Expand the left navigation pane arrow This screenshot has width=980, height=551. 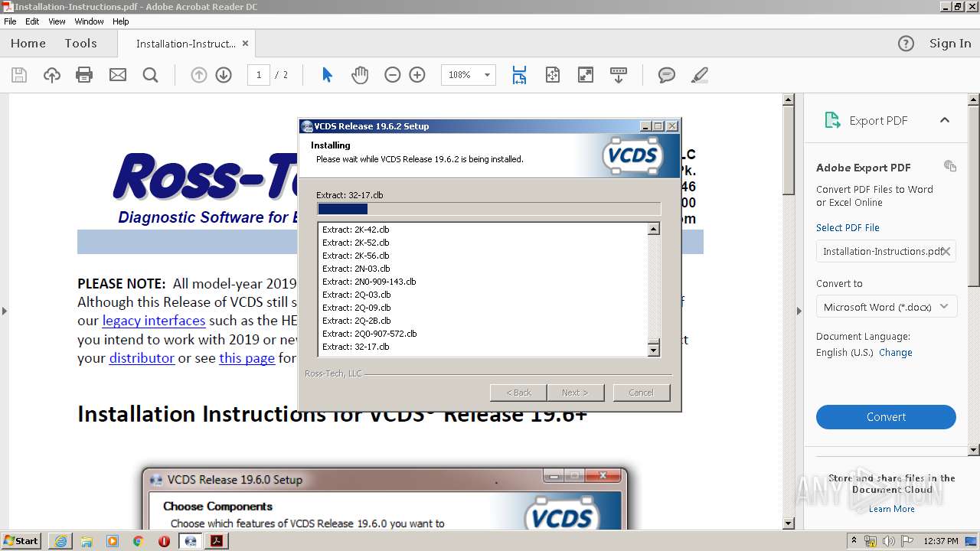(x=4, y=311)
